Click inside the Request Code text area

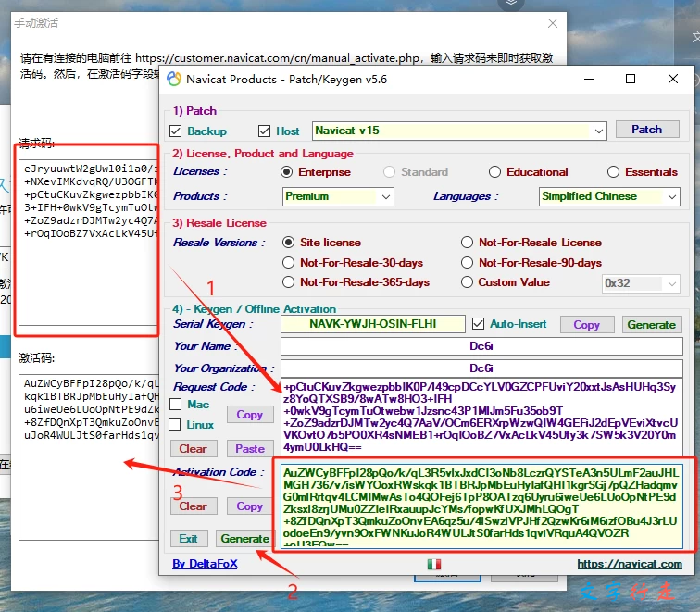pos(481,417)
